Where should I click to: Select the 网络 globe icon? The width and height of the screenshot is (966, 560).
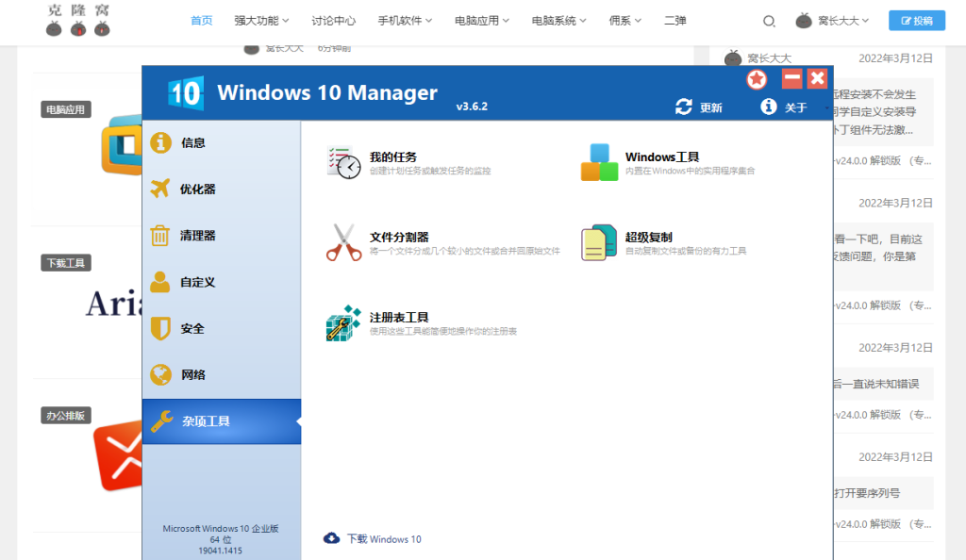[x=160, y=374]
